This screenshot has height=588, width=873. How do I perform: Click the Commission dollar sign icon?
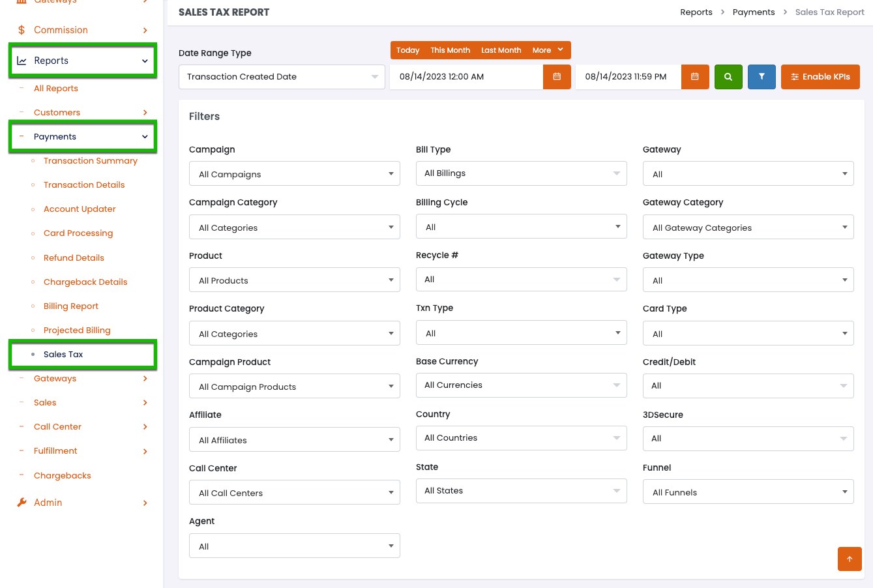point(22,30)
